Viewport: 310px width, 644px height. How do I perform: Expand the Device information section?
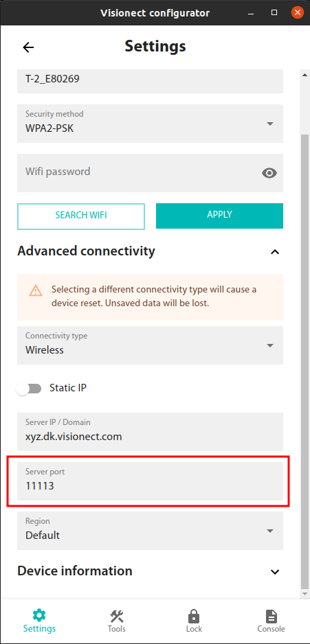point(275,571)
